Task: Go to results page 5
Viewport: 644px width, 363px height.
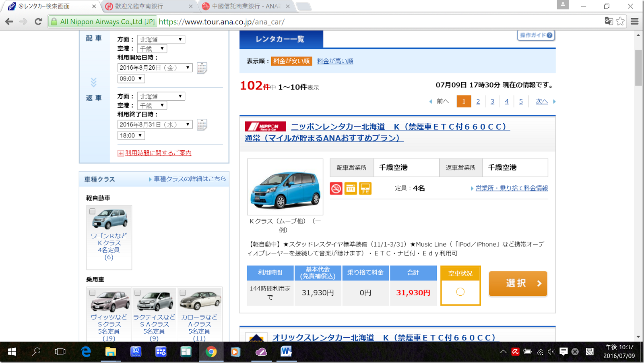Action: 521,102
